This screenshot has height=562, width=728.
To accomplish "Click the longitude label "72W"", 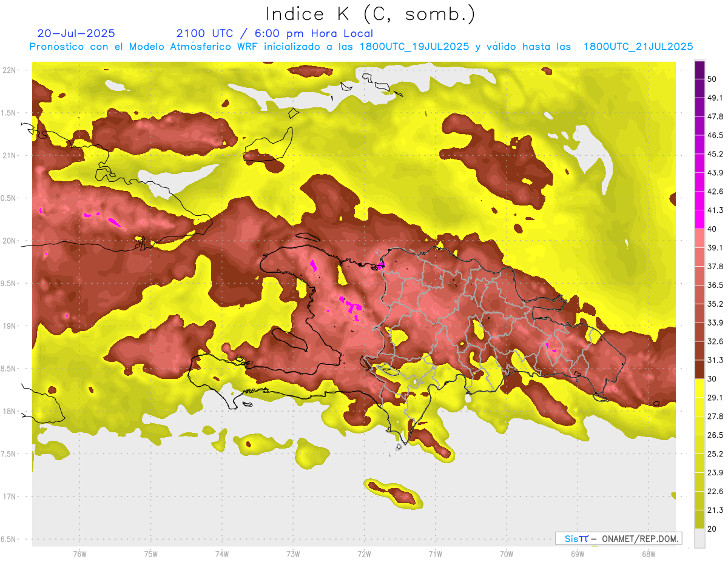I will (x=365, y=554).
